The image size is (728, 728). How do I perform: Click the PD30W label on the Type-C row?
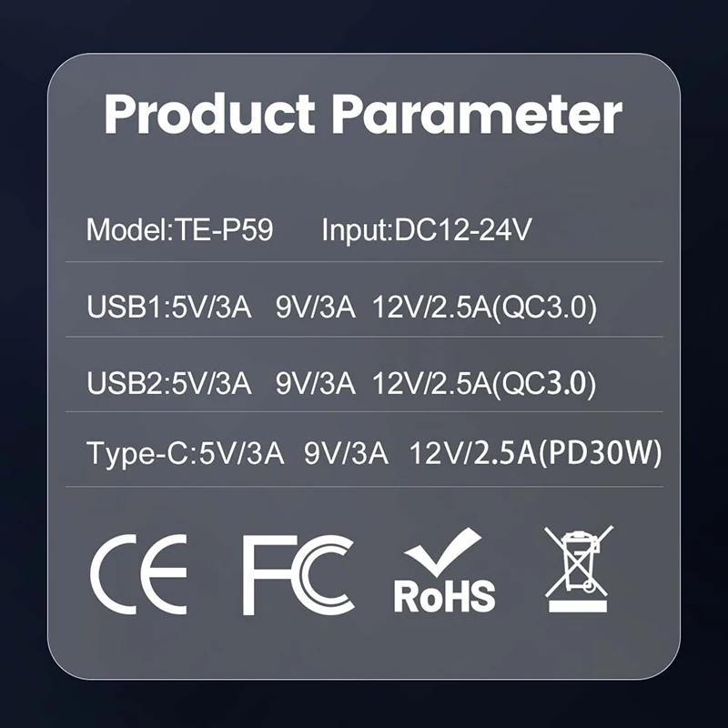(600, 453)
